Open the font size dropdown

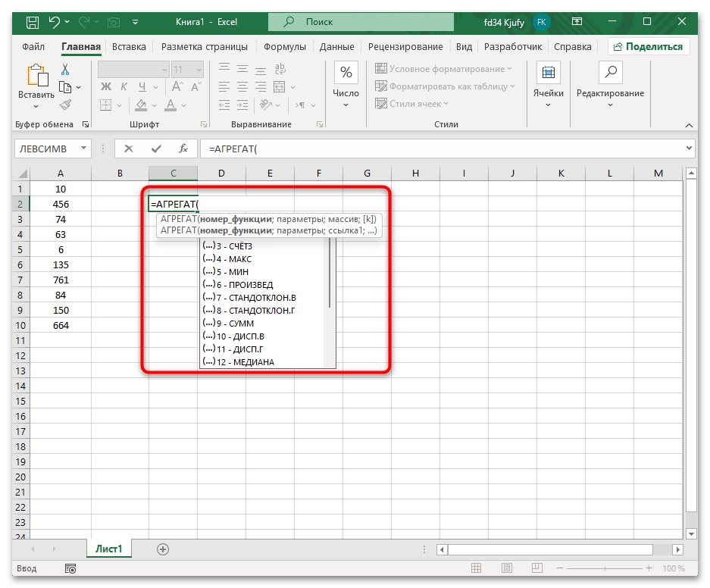199,70
